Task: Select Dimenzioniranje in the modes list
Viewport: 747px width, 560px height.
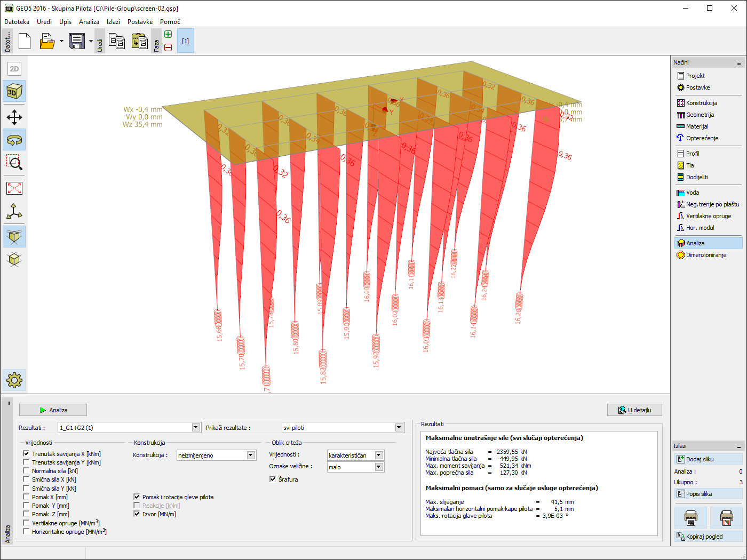Action: point(706,255)
